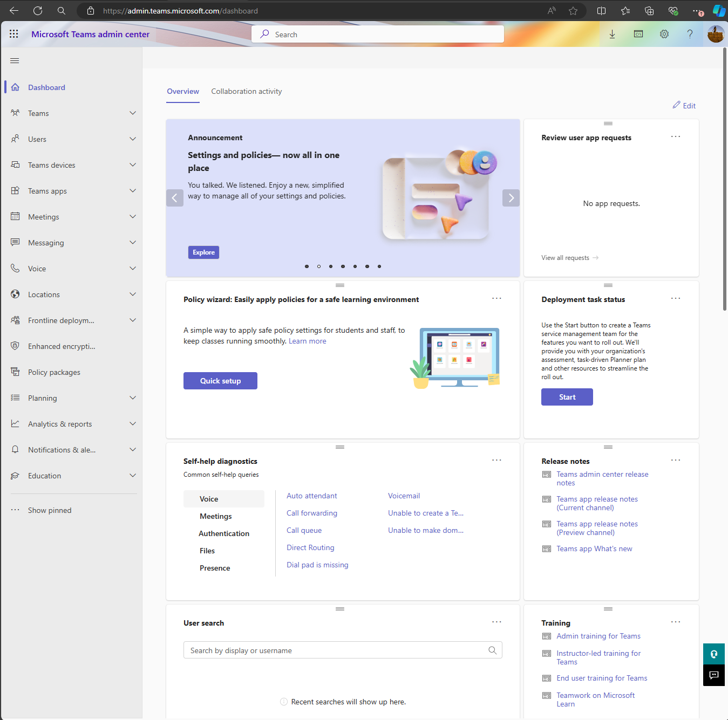This screenshot has width=728, height=720.
Task: Select the Voice category in Self-help diagnostics
Action: (223, 498)
